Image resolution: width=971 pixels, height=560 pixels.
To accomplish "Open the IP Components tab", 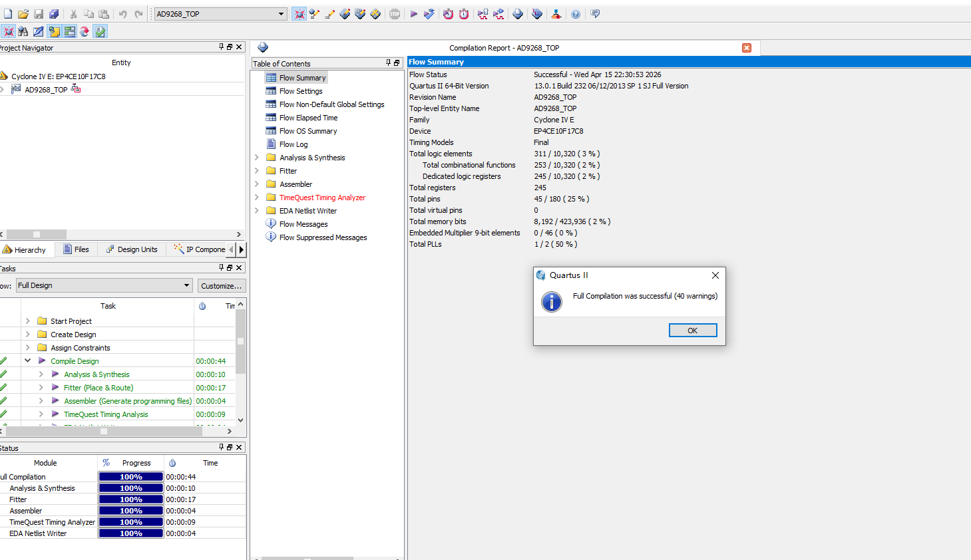I will click(x=200, y=249).
